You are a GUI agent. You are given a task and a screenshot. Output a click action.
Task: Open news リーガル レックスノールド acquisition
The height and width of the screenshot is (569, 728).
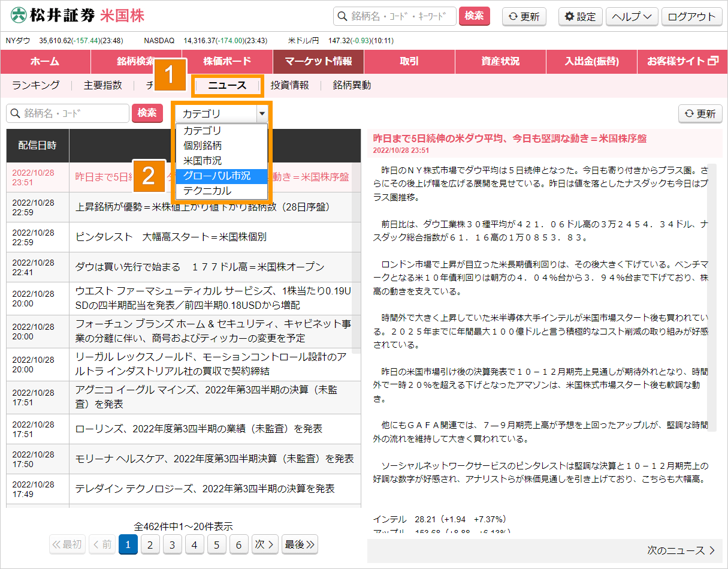tap(211, 364)
